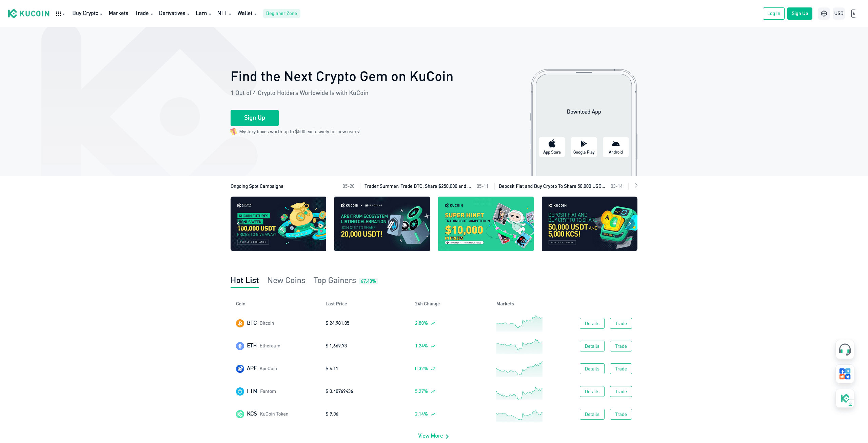
Task: Open Details for APE
Action: 592,369
